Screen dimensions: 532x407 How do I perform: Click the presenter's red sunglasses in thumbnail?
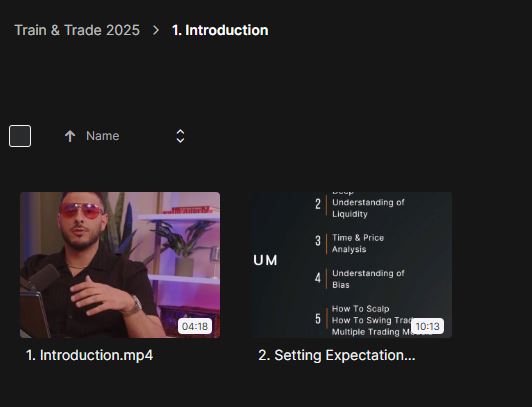pyautogui.click(x=81, y=210)
